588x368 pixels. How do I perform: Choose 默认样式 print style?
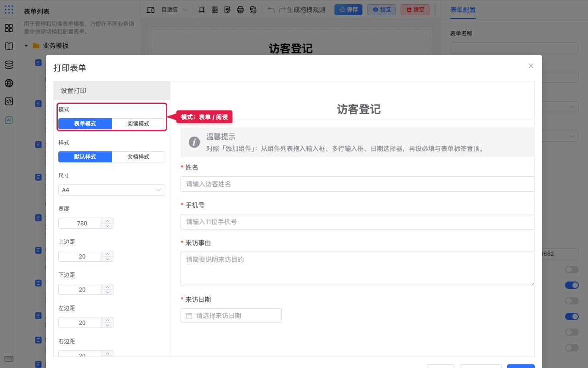point(85,157)
